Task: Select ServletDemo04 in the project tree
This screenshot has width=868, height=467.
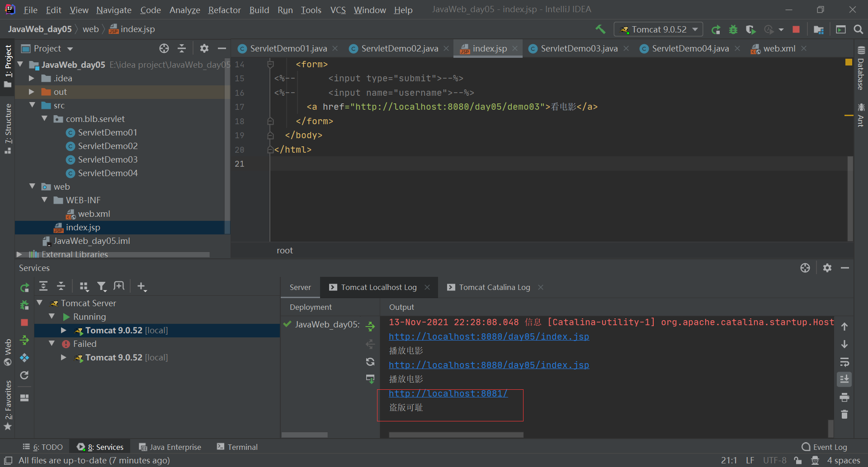Action: pyautogui.click(x=108, y=173)
